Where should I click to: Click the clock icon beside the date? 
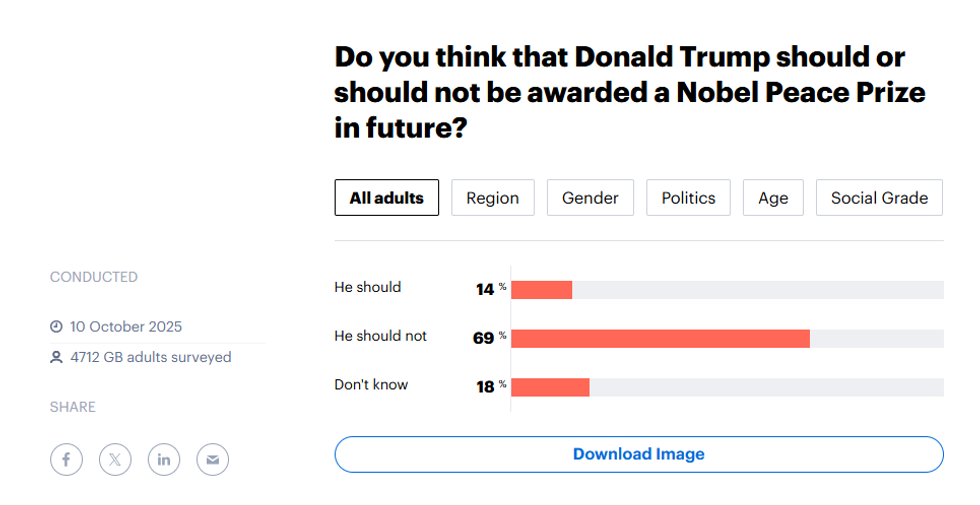[57, 327]
